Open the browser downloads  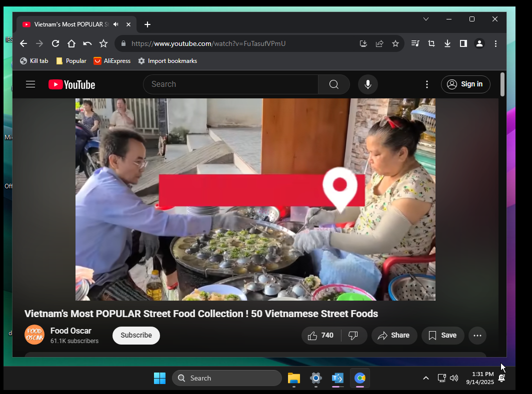(447, 44)
